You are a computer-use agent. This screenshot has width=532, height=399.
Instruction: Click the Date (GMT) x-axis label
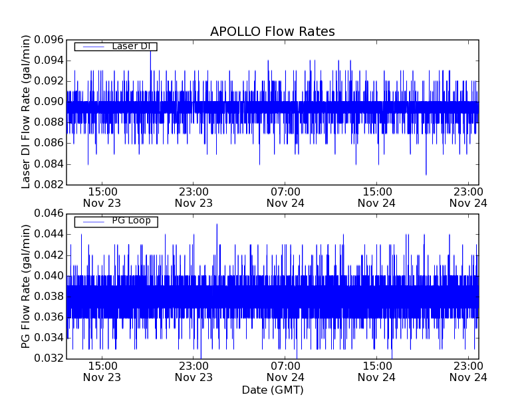(272, 390)
